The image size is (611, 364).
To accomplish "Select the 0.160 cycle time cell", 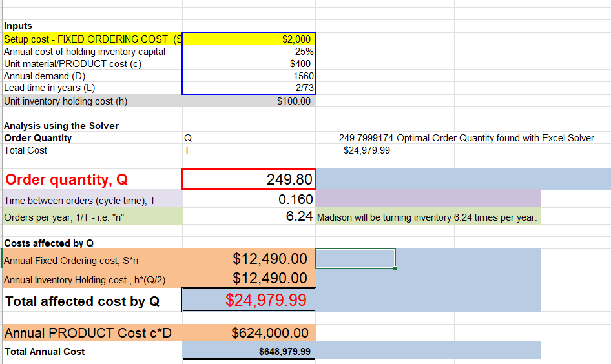I will [x=249, y=199].
